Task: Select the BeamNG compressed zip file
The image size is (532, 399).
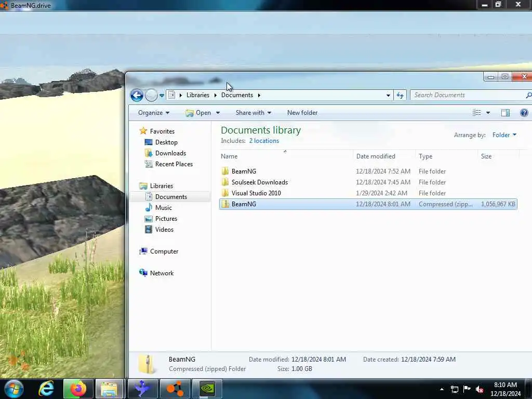Action: 368,204
